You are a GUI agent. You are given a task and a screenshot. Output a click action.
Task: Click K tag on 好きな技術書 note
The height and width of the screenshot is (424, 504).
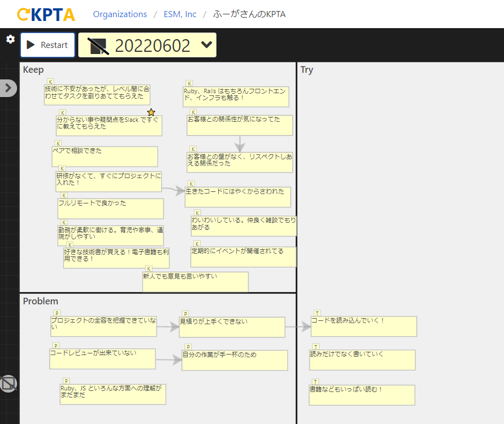click(x=70, y=245)
